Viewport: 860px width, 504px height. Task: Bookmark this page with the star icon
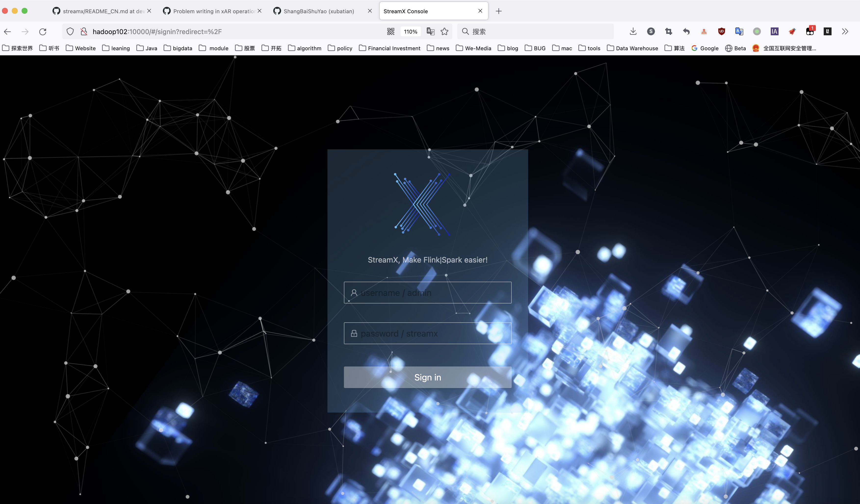[x=444, y=32]
